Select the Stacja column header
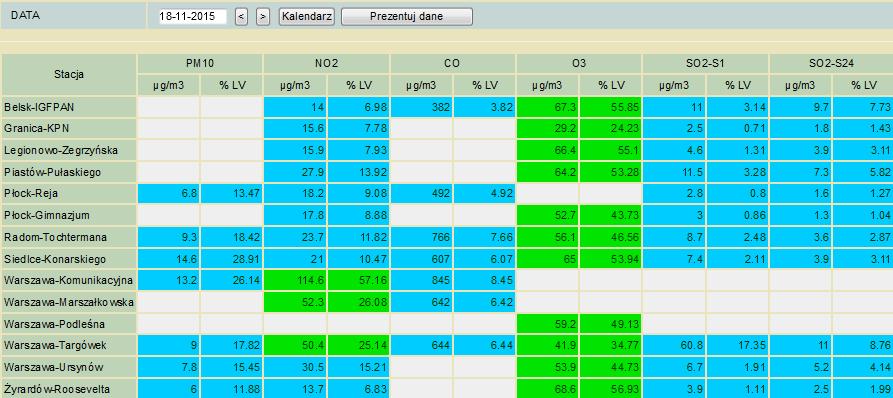 click(69, 75)
